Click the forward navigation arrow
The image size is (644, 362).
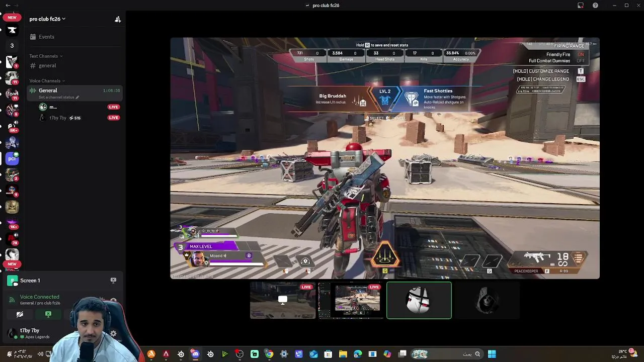click(16, 6)
